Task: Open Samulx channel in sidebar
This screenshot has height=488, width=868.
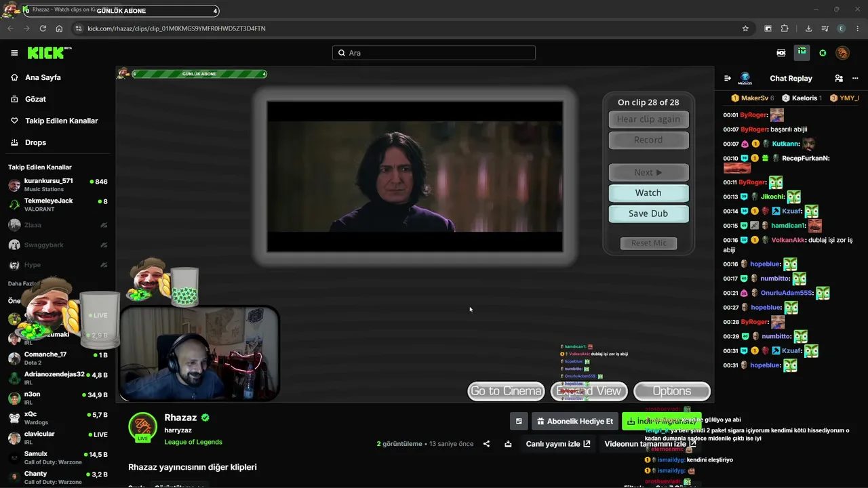Action: click(58, 457)
